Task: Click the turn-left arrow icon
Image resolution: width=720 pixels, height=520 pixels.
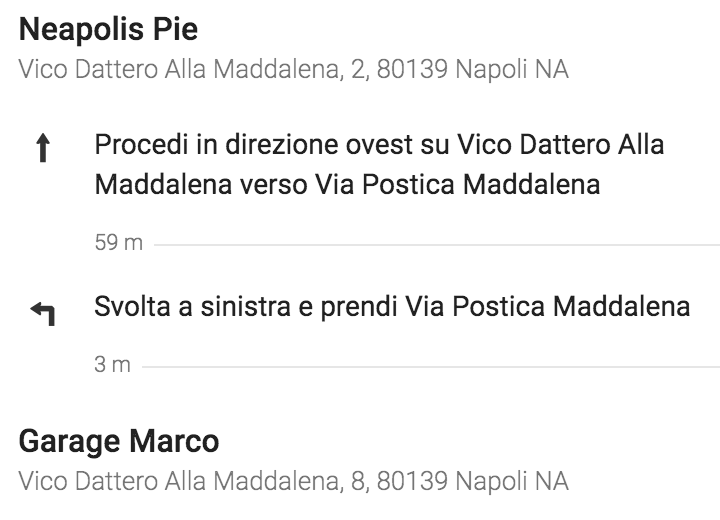Action: 43,314
